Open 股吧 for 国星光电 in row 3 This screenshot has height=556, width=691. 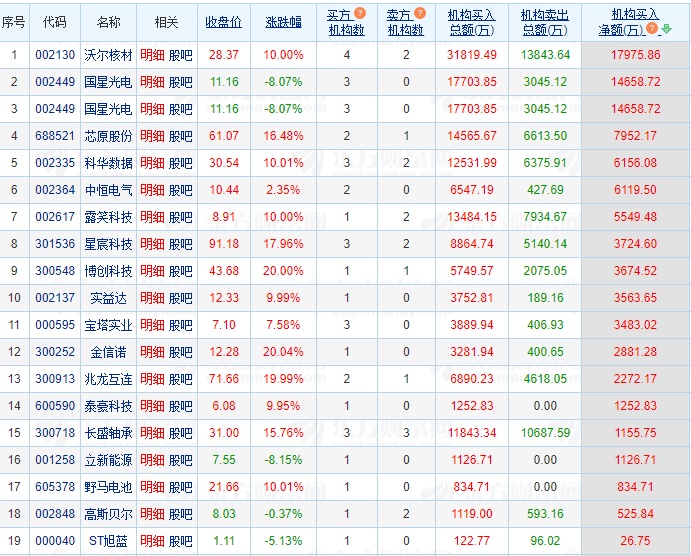pos(181,109)
